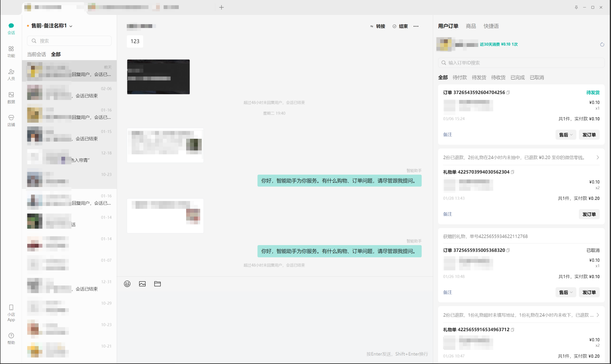The width and height of the screenshot is (611, 364).
Task: Click 备注 link for gift order 4225703994030562304
Action: coord(447,214)
